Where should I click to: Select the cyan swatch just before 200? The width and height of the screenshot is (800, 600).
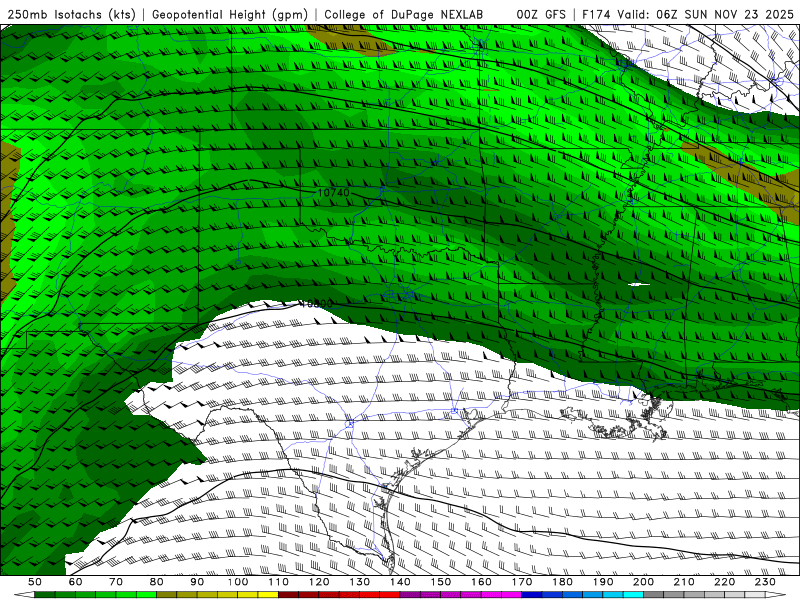click(633, 595)
